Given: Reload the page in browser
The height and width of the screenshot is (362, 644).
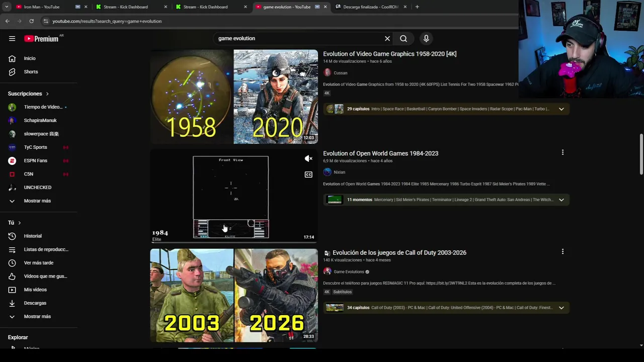Looking at the screenshot, I should pos(31,21).
